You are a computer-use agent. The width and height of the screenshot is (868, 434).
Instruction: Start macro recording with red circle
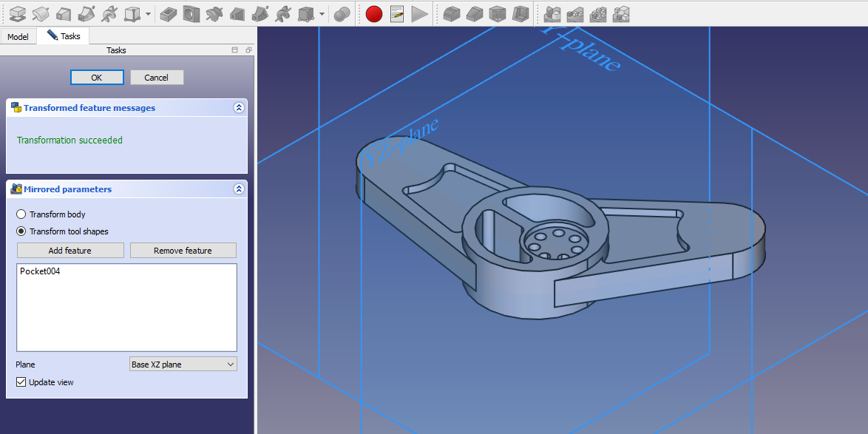click(x=374, y=13)
